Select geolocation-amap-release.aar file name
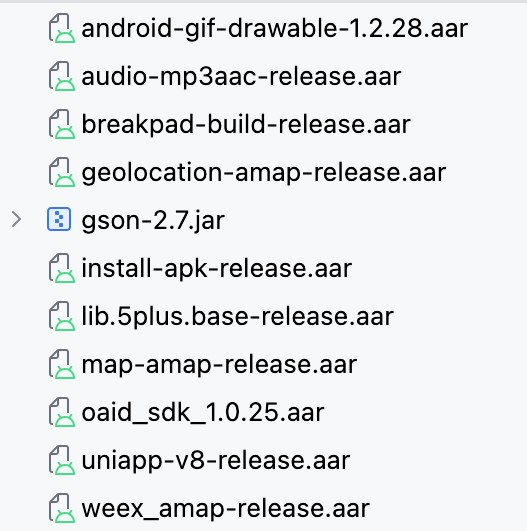Viewport: 527px width, 531px height. click(x=264, y=173)
